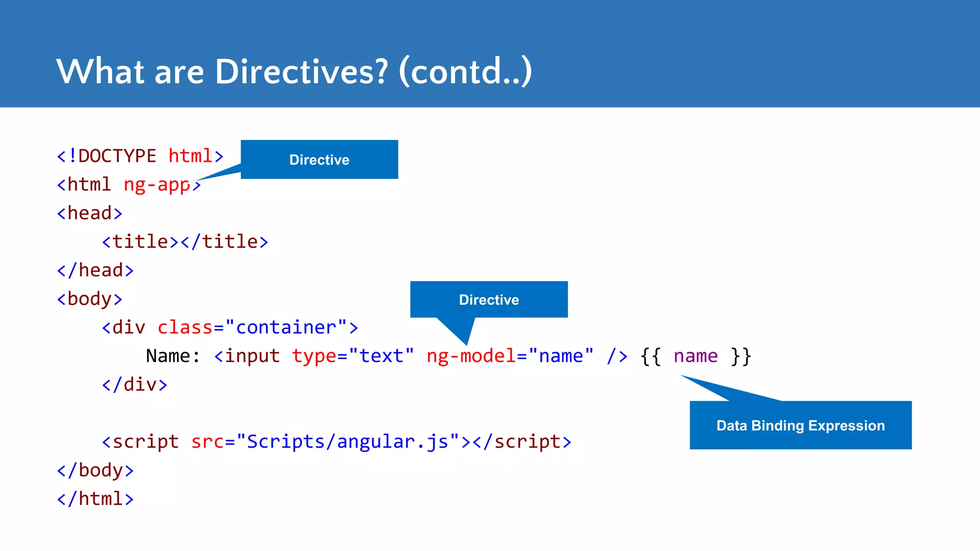Viewport: 980px width, 551px height.
Task: Click the Data Binding Expression callout
Action: (800, 425)
